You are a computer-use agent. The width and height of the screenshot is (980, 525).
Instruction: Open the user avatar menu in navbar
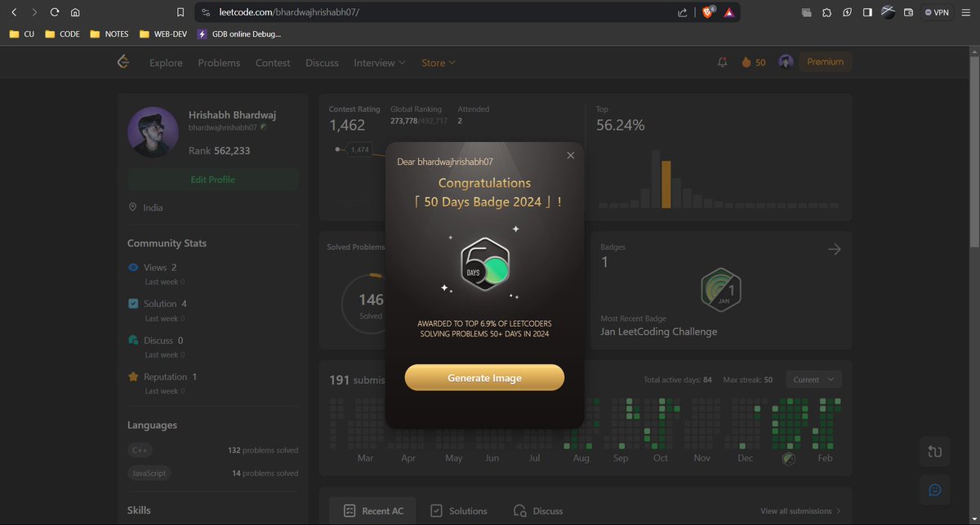click(786, 62)
